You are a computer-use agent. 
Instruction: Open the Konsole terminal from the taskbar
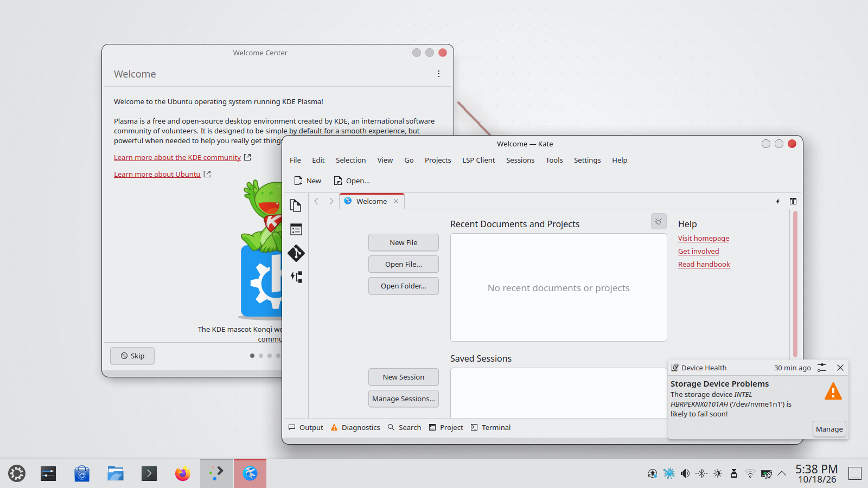coord(149,473)
